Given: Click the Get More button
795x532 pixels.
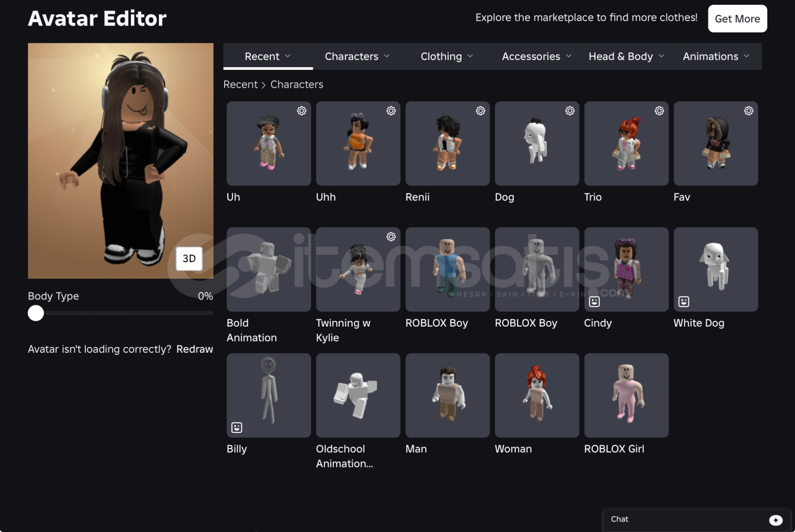Looking at the screenshot, I should pyautogui.click(x=737, y=19).
